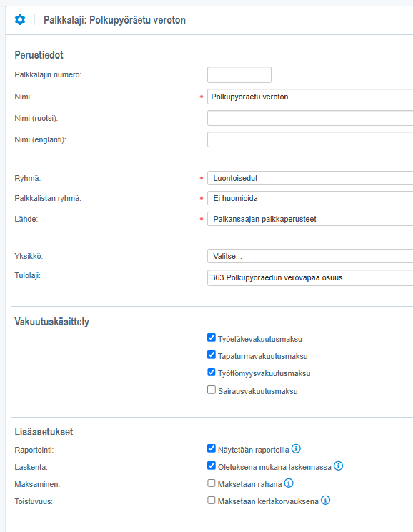This screenshot has width=413, height=532.
Task: Check the Maksetaan kertakorvauksena checkbox
Action: (x=212, y=501)
